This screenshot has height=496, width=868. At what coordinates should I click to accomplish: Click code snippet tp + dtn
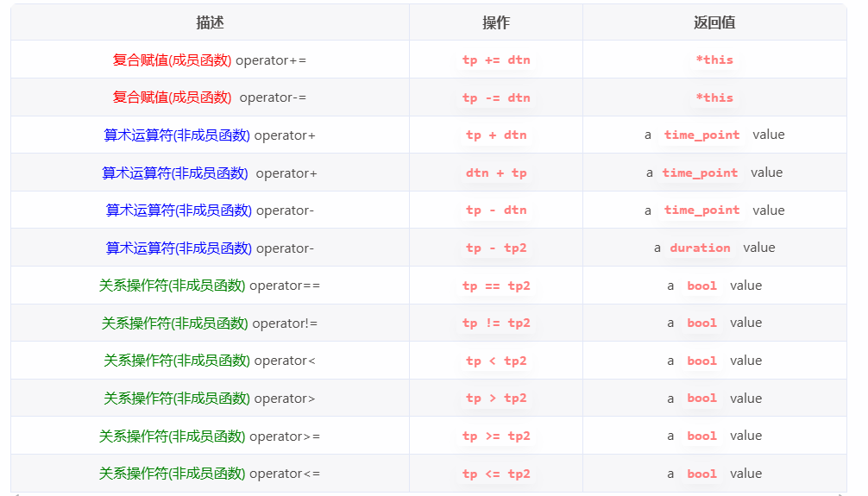496,135
